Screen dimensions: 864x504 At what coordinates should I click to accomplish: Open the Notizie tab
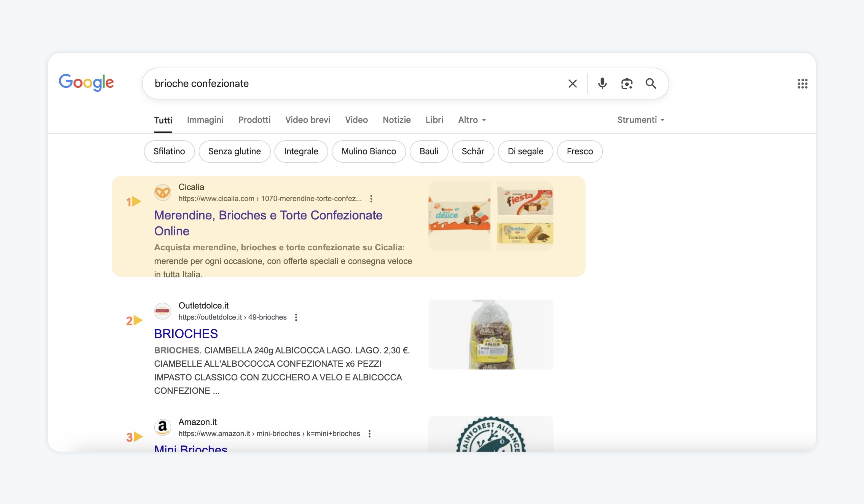pyautogui.click(x=396, y=120)
